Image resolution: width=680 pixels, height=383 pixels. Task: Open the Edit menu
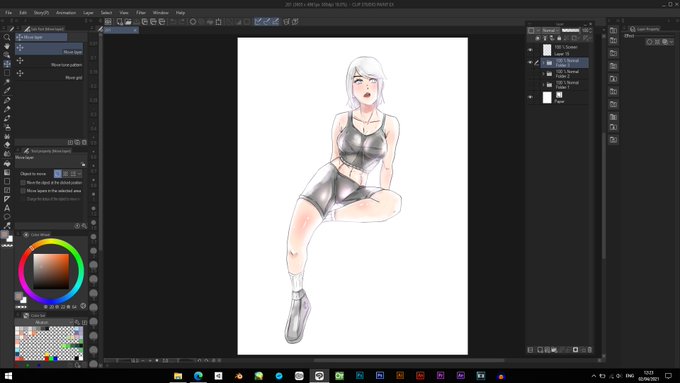(x=23, y=13)
